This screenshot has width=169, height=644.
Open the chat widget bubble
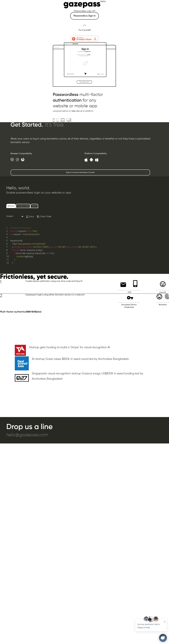pyautogui.click(x=163, y=638)
